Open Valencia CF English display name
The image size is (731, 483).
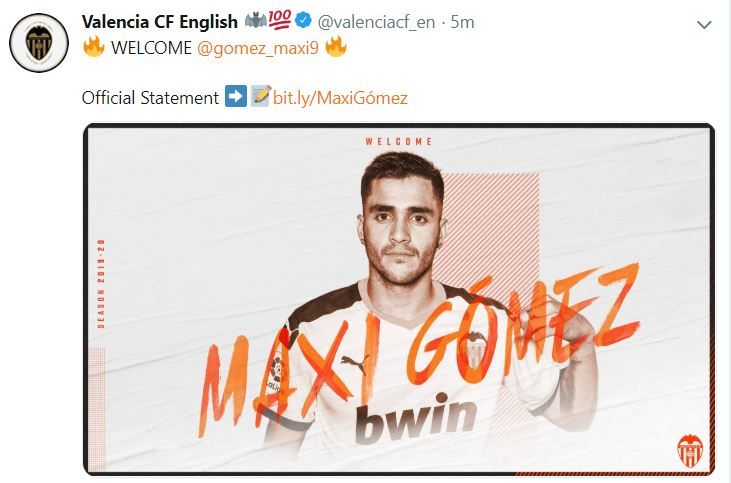159,22
